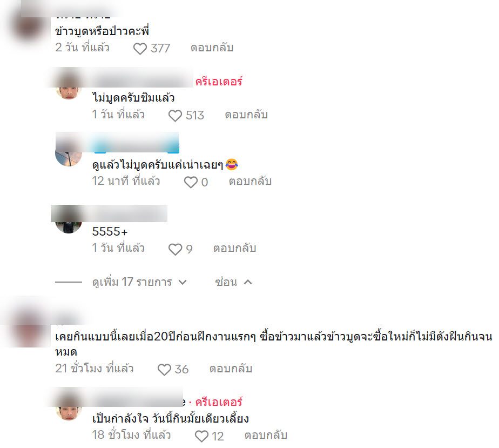
Task: Click the ครีเอเตอร์ label on bottom reply
Action: click(x=219, y=402)
